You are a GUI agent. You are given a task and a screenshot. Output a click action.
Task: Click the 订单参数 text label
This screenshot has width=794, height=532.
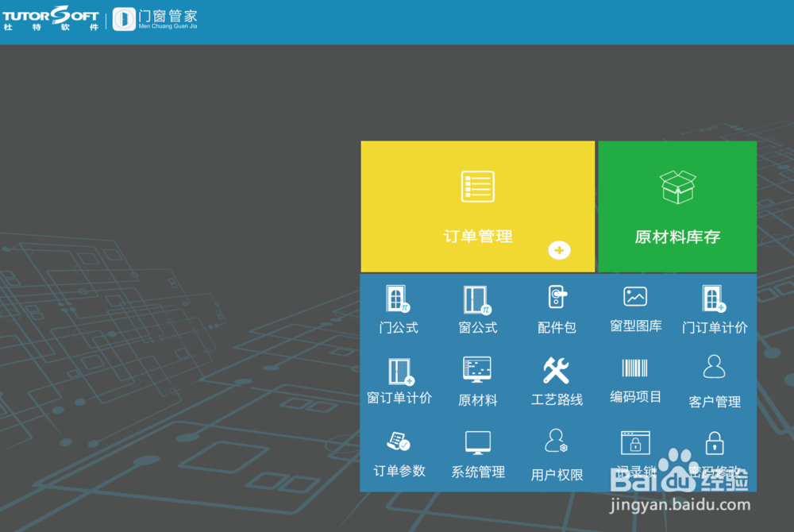pos(399,471)
